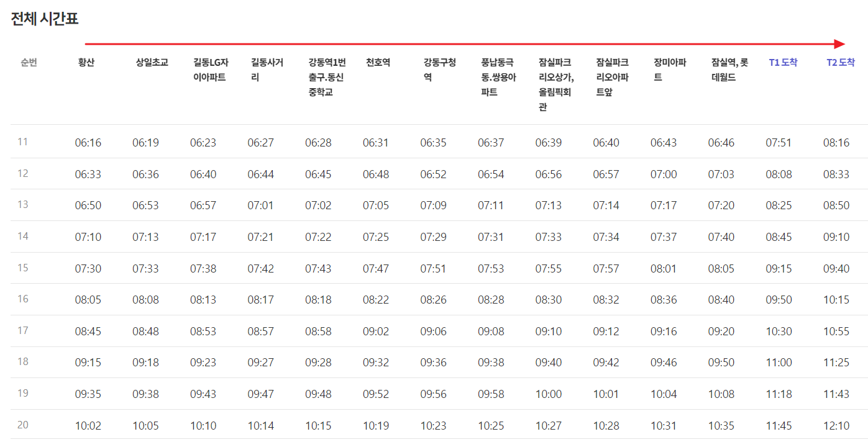The image size is (868, 447).
Task: Click 09:10 T2 arrival in row 14
Action: [836, 237]
